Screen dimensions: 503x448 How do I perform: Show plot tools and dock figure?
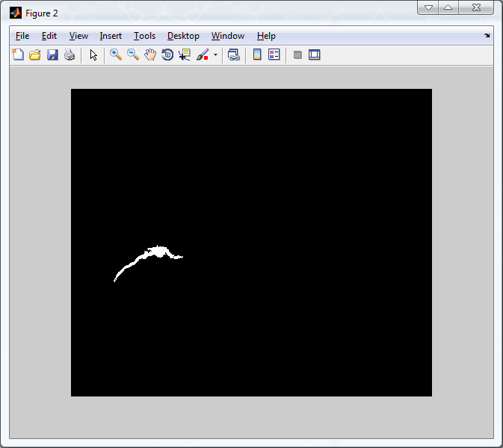[x=315, y=55]
